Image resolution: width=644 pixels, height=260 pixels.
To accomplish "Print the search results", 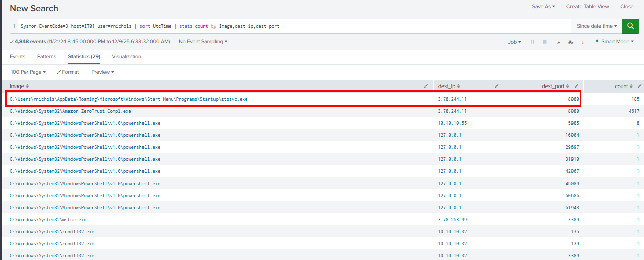I will click(x=570, y=42).
